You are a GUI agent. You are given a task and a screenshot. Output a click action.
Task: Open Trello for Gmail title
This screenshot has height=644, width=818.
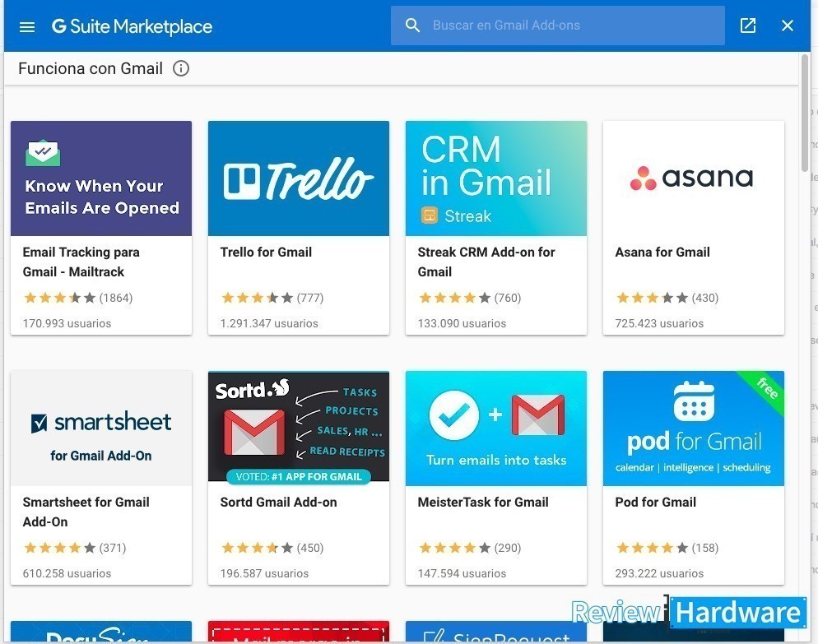click(x=266, y=252)
